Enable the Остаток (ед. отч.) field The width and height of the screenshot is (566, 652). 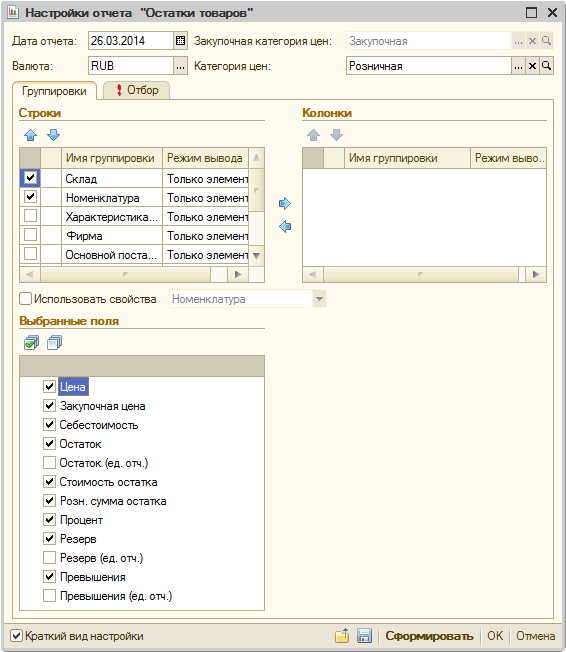[x=49, y=462]
